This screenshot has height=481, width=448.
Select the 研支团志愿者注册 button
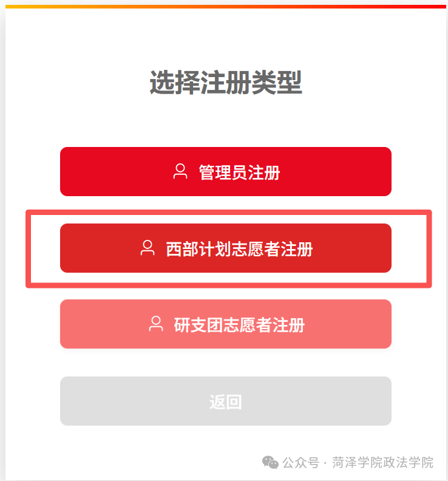tap(226, 324)
